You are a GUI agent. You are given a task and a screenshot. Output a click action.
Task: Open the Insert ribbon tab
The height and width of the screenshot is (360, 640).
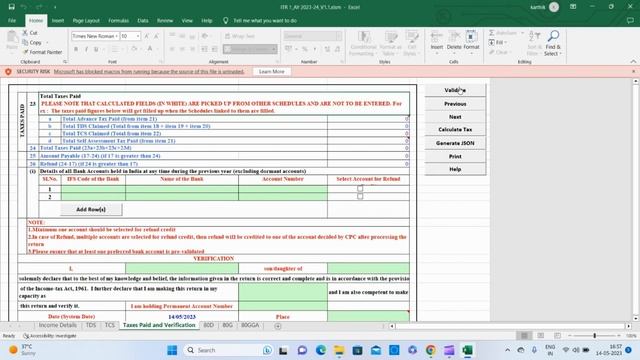coord(58,20)
